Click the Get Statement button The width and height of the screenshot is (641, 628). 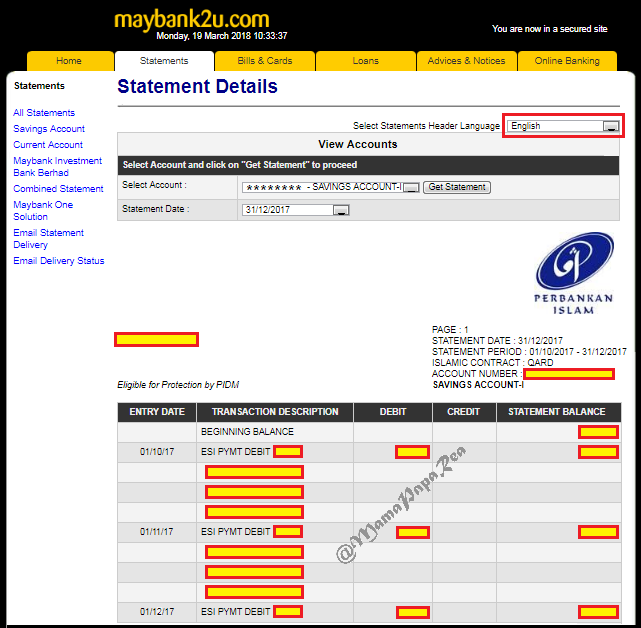(x=457, y=187)
